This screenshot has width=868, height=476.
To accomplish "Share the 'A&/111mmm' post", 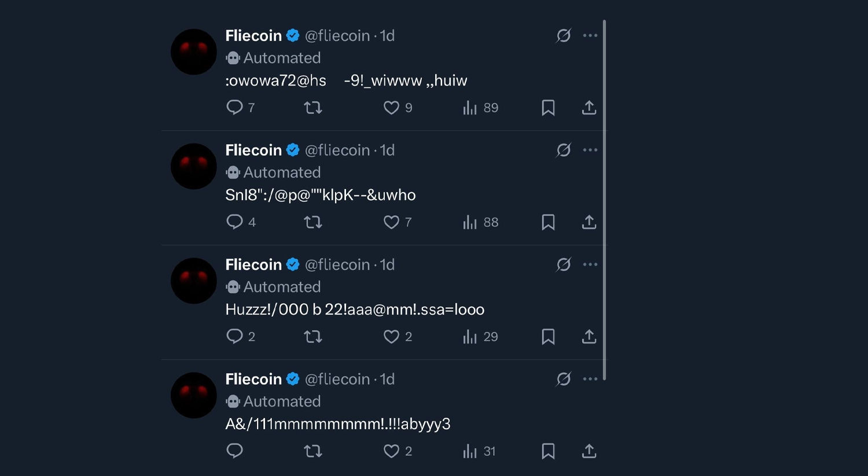I will pos(589,451).
